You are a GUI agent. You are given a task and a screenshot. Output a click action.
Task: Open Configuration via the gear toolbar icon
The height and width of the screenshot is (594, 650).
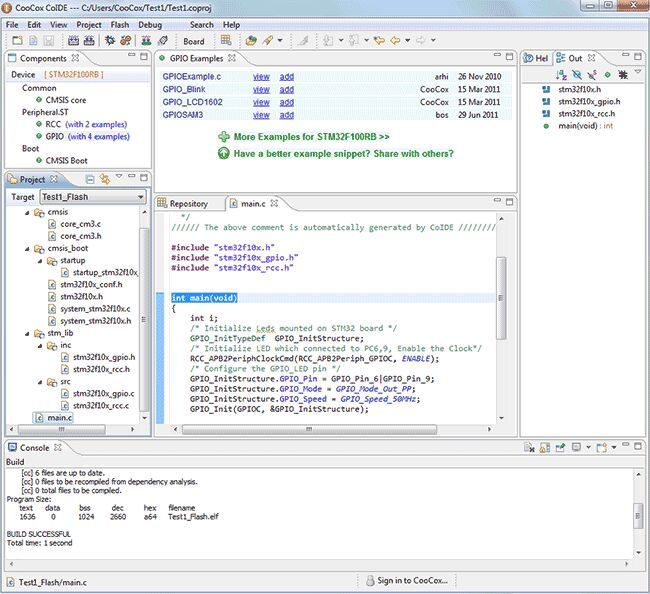click(110, 40)
